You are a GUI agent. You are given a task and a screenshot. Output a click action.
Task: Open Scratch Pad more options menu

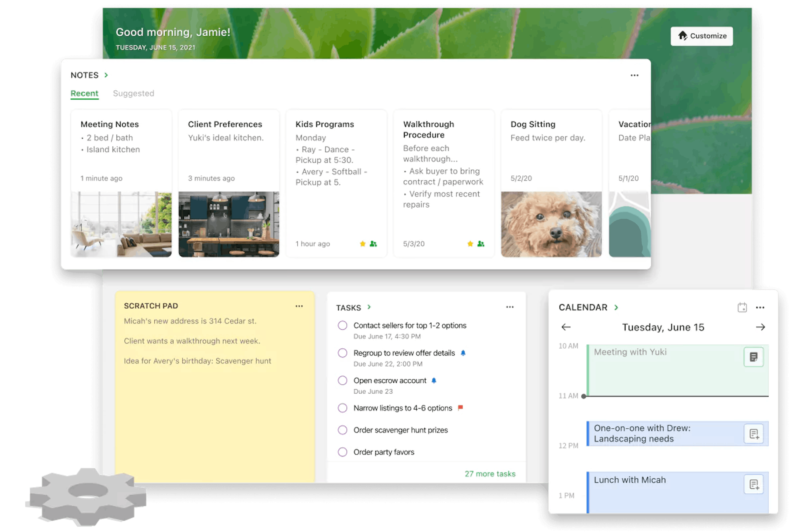coord(299,306)
